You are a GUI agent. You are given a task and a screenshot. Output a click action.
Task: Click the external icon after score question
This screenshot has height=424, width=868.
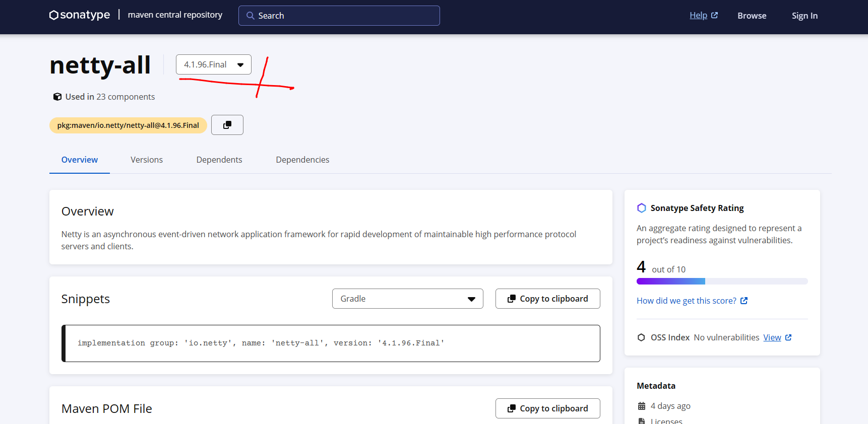tap(744, 301)
